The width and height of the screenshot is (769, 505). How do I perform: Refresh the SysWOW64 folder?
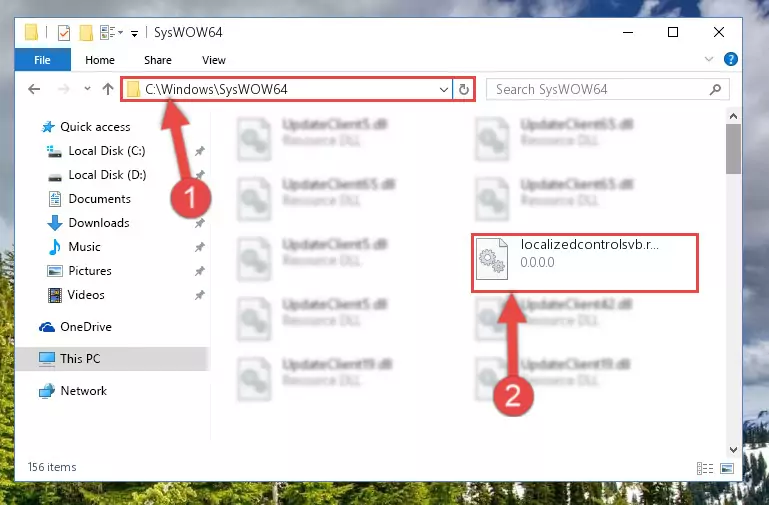(463, 89)
